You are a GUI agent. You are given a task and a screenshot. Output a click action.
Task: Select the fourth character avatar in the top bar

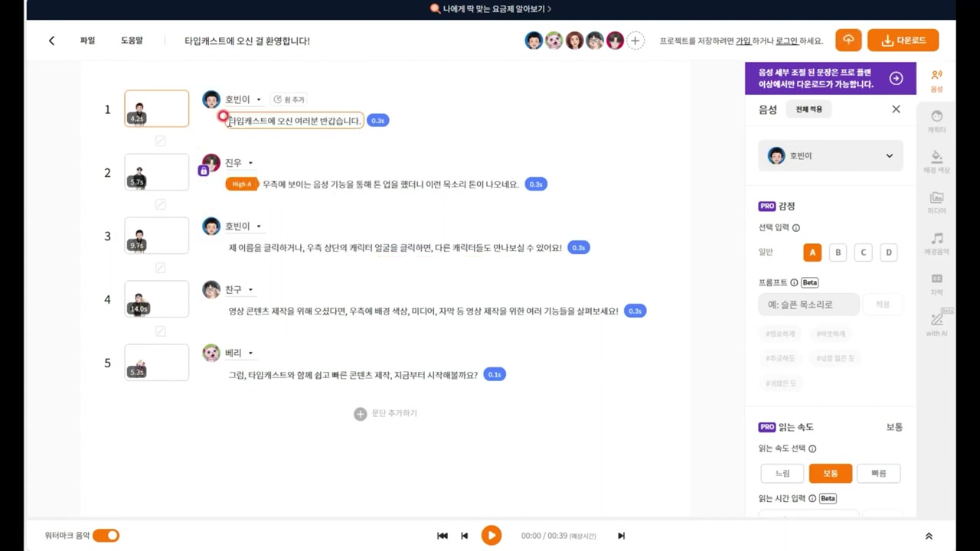[595, 41]
